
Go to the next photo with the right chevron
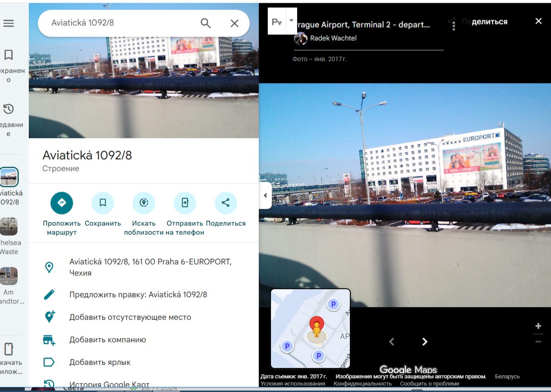[424, 342]
